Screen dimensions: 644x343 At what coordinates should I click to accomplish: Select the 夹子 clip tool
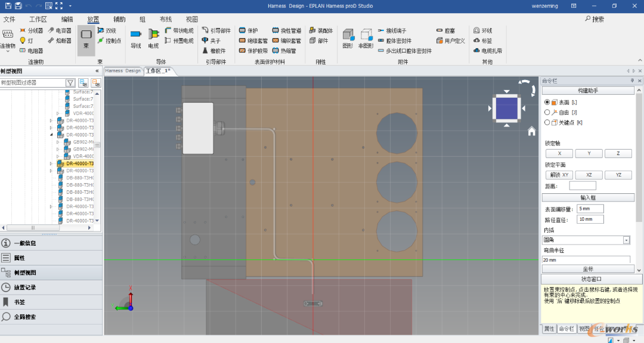pos(211,41)
